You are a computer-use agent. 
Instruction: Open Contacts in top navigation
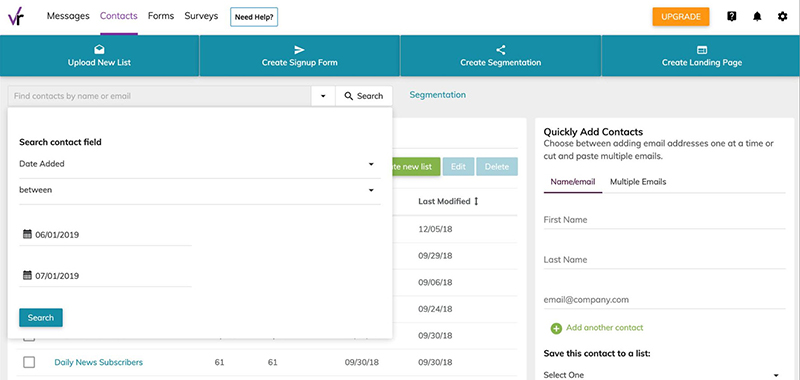click(x=119, y=16)
